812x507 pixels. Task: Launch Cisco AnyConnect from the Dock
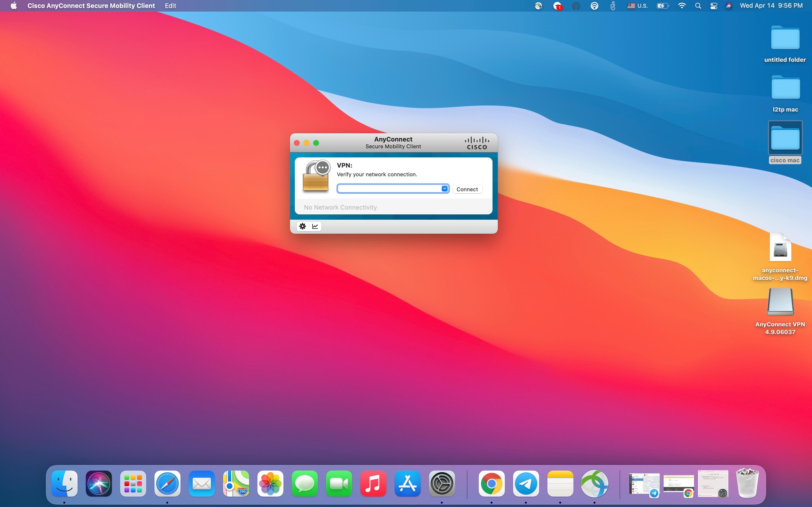pyautogui.click(x=594, y=484)
